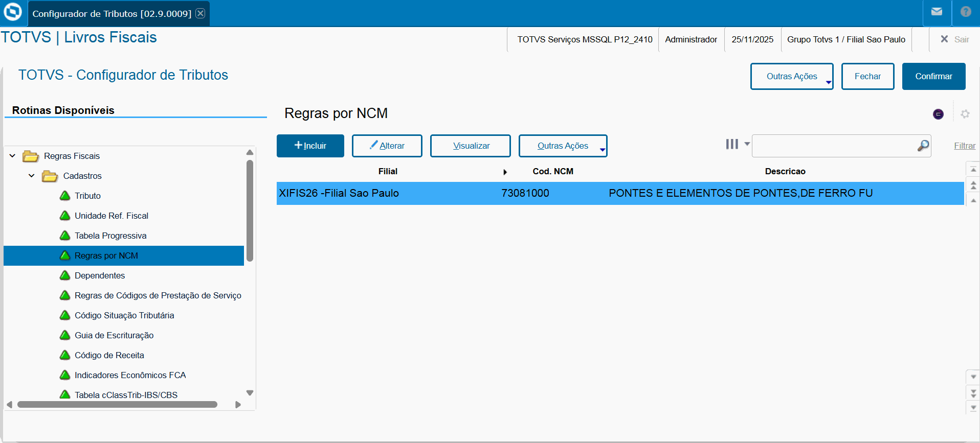This screenshot has width=980, height=443.
Task: Click the Incluir button
Action: coord(310,146)
